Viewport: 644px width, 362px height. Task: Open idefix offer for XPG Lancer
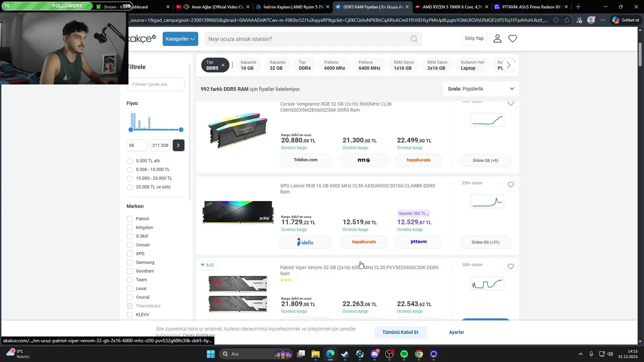(x=305, y=242)
